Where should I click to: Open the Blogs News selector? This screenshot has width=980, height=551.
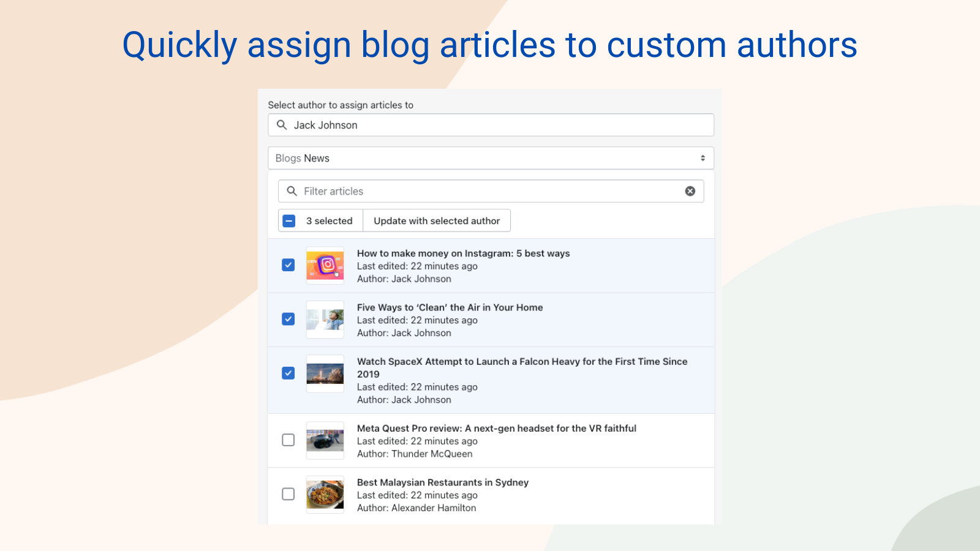click(490, 158)
